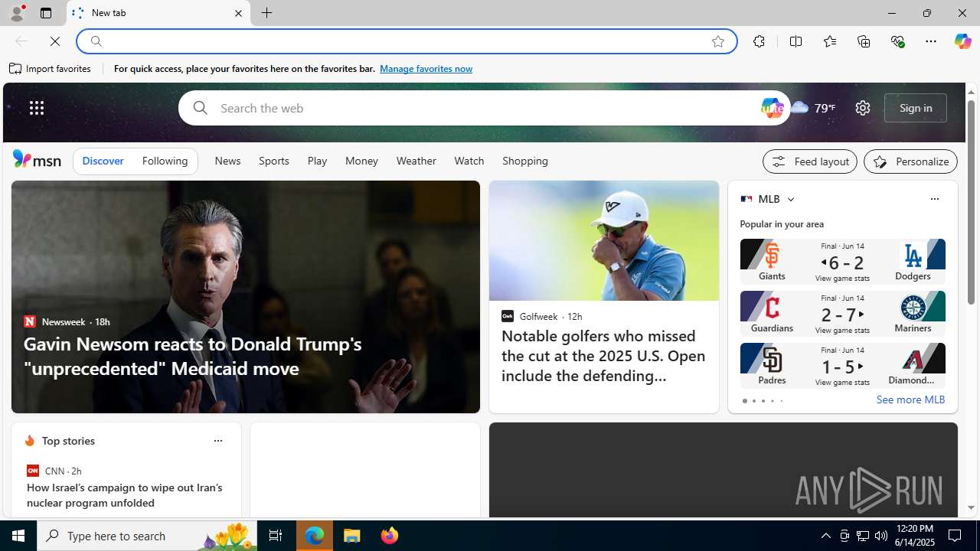Image resolution: width=980 pixels, height=551 pixels.
Task: Click the web search magnifier icon
Action: 200,108
